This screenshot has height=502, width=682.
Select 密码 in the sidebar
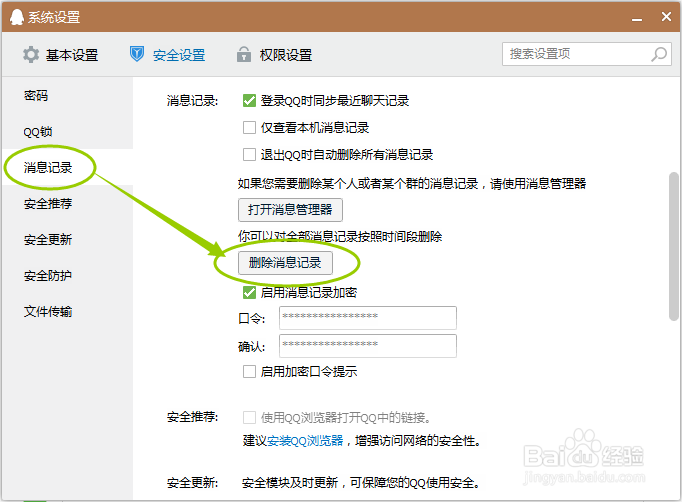[67, 95]
